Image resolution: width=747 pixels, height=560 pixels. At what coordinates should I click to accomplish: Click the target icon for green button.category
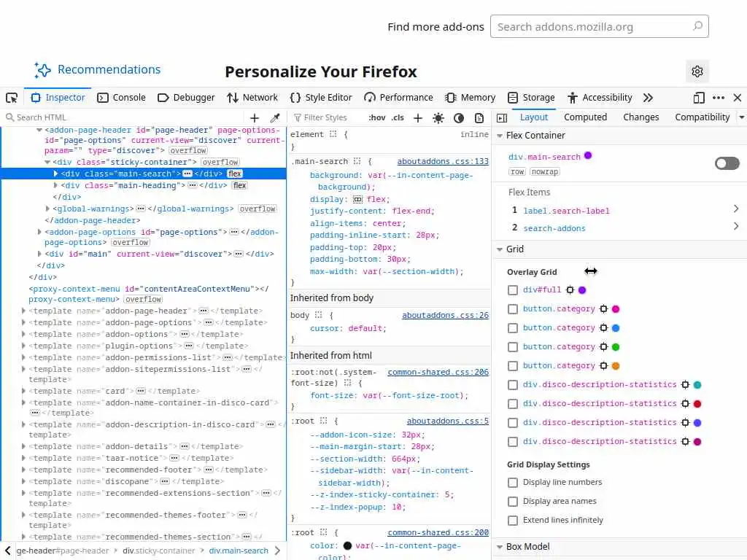603,347
